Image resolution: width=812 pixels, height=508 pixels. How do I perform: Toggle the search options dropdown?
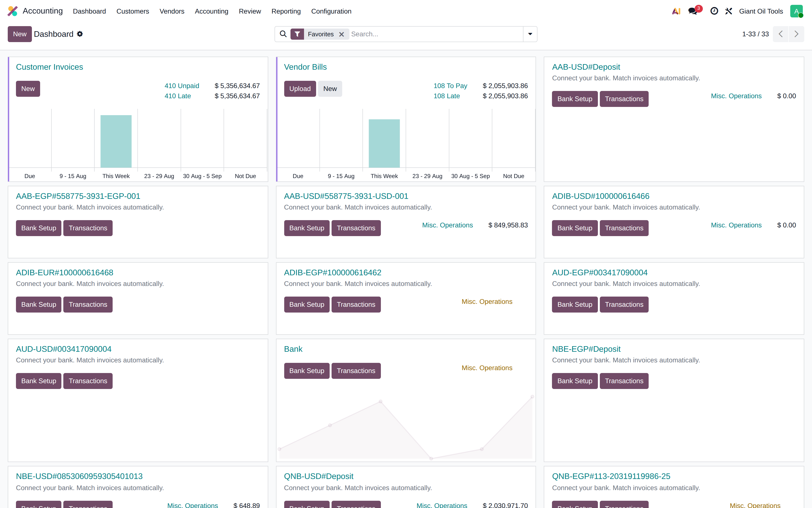pyautogui.click(x=530, y=34)
